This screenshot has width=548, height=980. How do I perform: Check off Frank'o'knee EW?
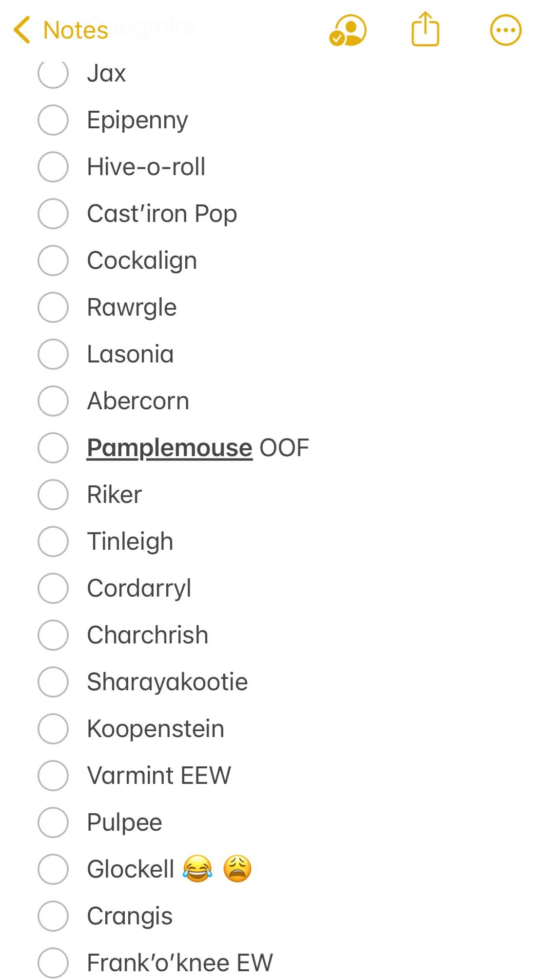53,961
